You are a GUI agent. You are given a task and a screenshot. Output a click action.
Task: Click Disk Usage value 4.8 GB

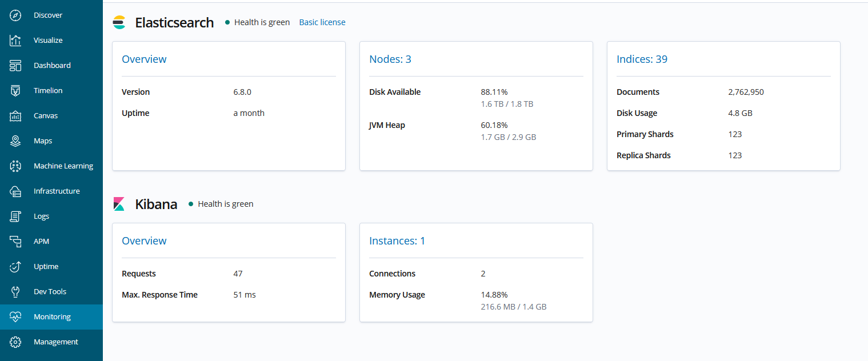[741, 113]
